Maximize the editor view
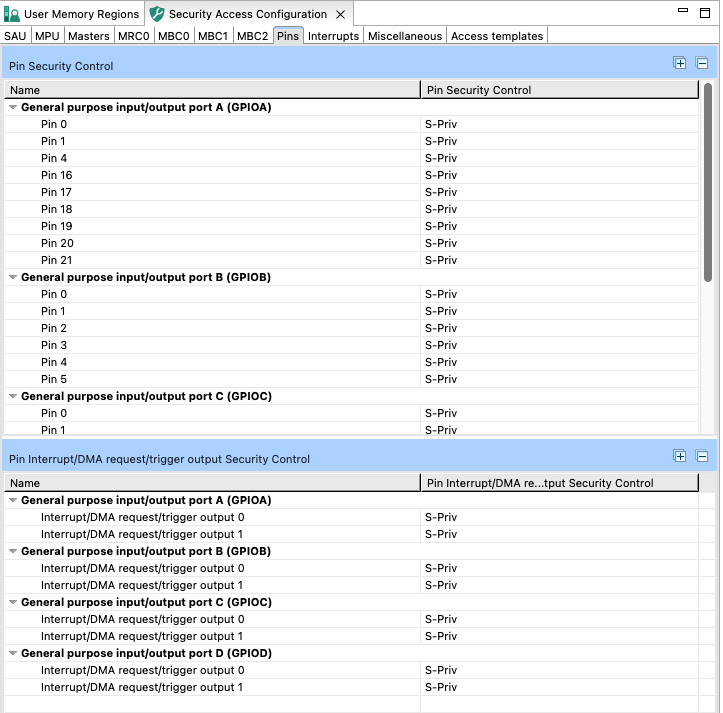The width and height of the screenshot is (723, 713). click(x=705, y=12)
